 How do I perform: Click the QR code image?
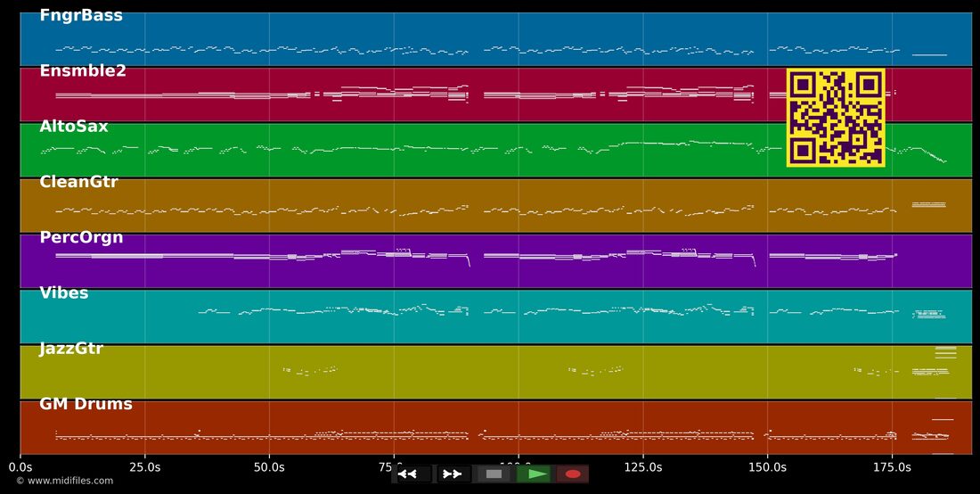(x=836, y=118)
